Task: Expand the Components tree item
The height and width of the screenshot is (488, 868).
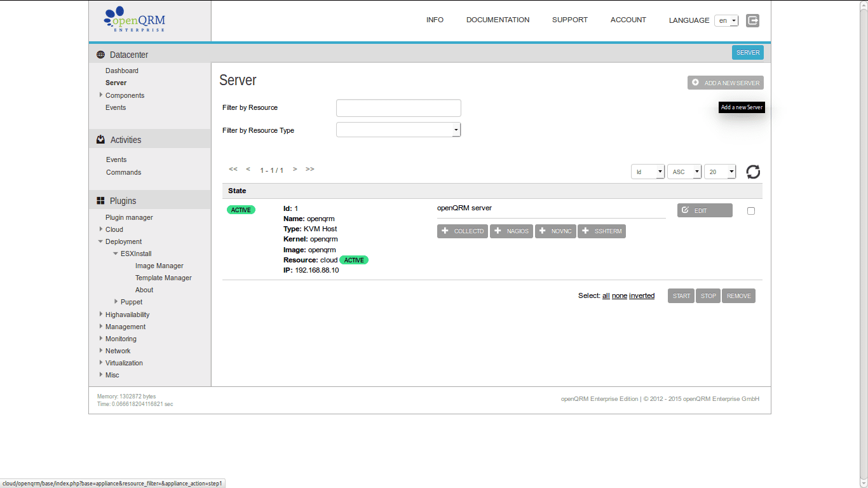Action: pos(100,95)
